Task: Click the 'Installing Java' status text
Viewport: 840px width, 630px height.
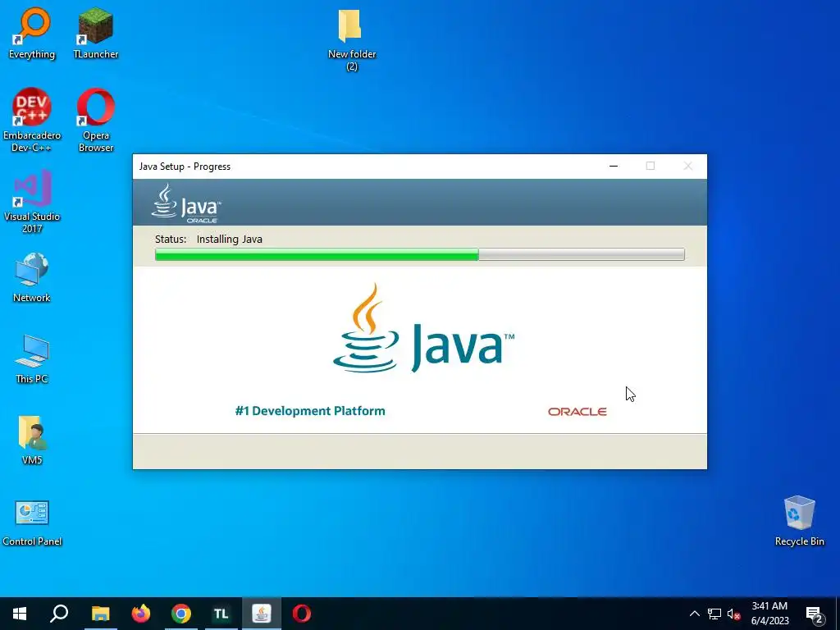Action: [230, 239]
